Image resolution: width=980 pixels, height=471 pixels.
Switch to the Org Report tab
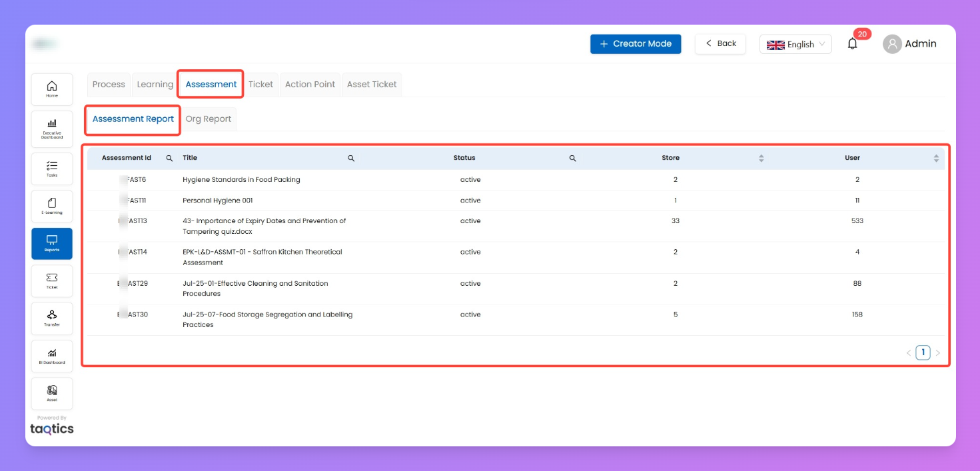(209, 119)
